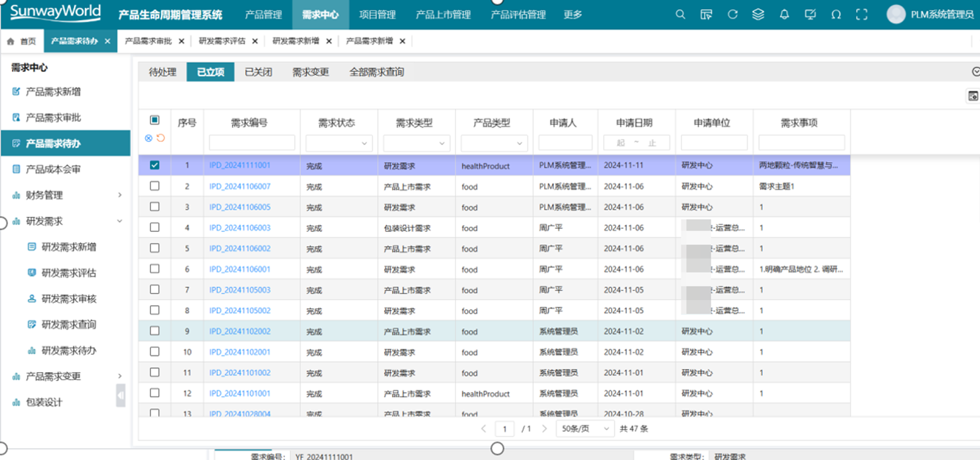This screenshot has width=980, height=460.
Task: Open the 50条/页 page size dropdown
Action: point(585,429)
